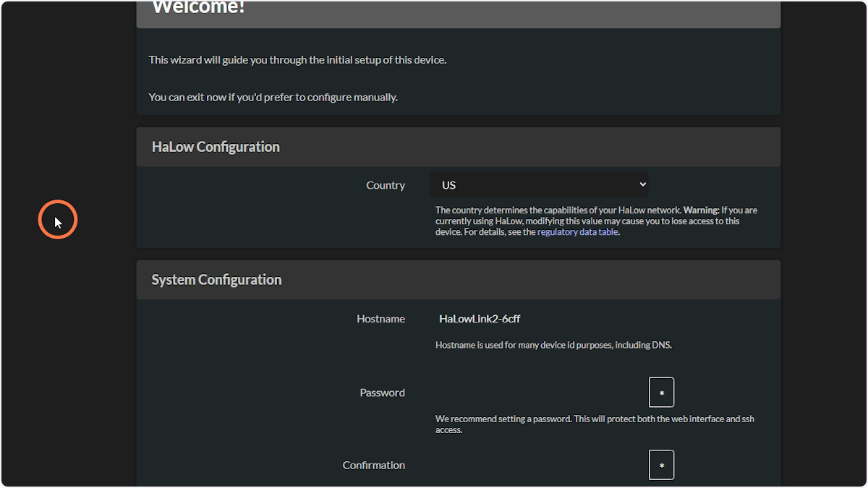Click the Country field label

(386, 185)
